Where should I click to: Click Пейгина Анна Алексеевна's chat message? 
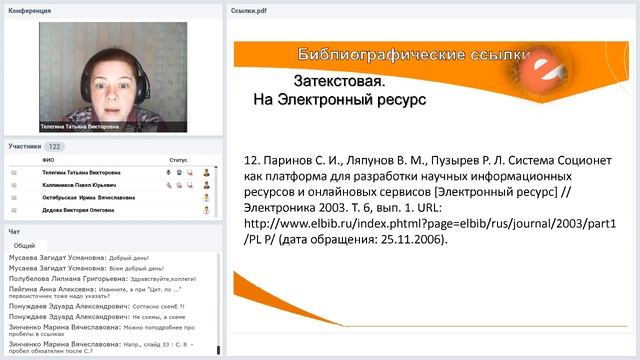click(96, 292)
